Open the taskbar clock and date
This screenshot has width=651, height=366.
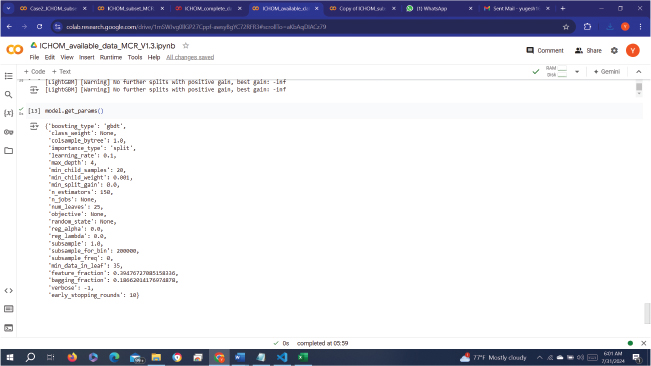pyautogui.click(x=613, y=357)
